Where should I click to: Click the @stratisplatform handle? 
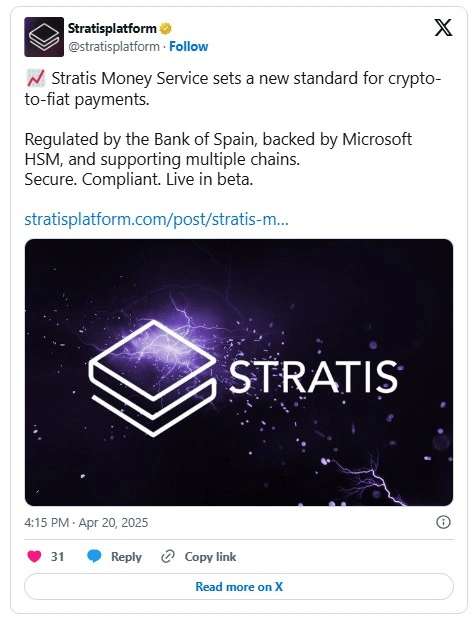114,47
